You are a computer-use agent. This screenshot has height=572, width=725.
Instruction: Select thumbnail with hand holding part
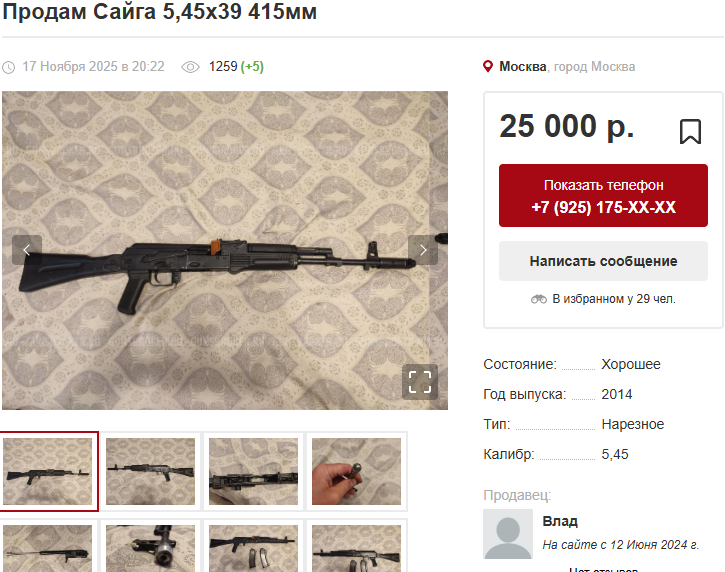point(356,471)
